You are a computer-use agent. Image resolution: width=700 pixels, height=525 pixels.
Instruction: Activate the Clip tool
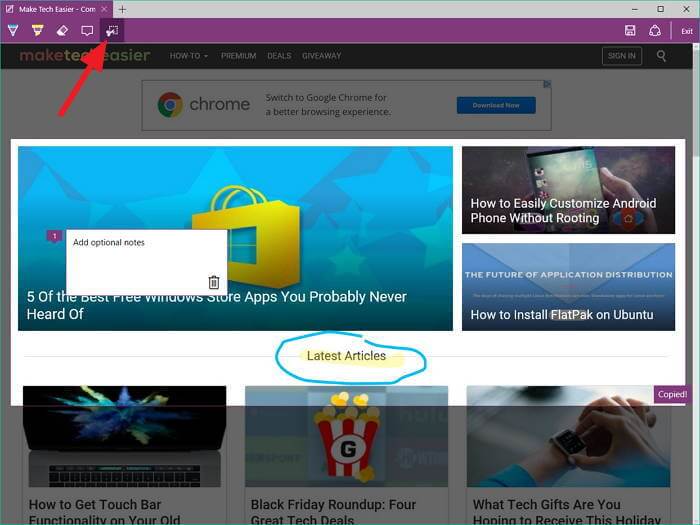(x=112, y=31)
